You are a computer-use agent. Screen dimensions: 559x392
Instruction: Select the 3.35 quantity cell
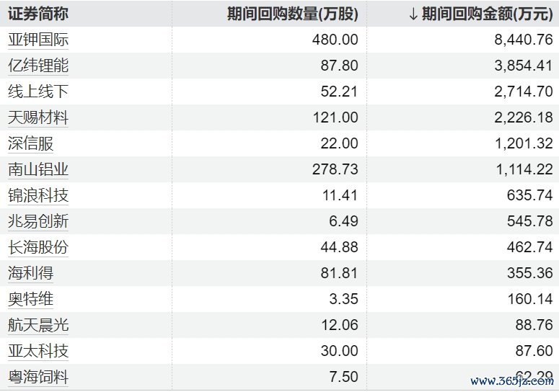point(269,300)
